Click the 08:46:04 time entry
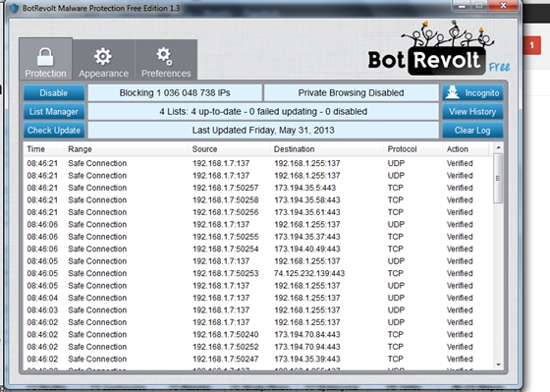This screenshot has height=392, width=550. point(42,298)
